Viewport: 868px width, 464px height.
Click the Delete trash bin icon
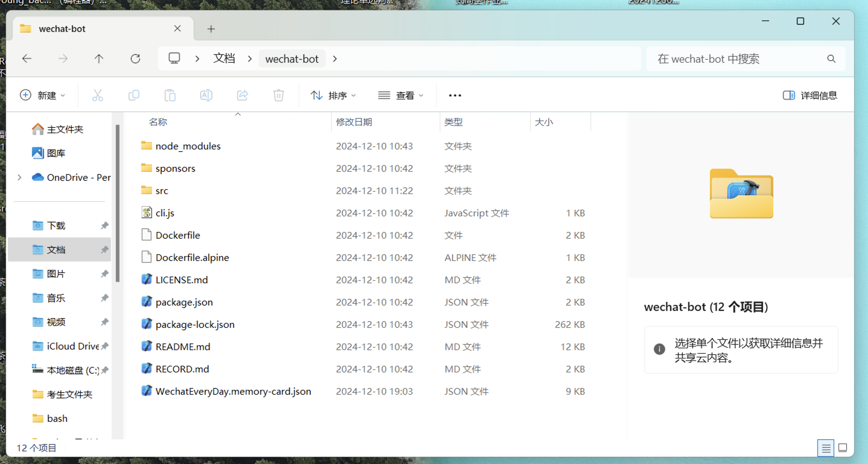click(278, 95)
